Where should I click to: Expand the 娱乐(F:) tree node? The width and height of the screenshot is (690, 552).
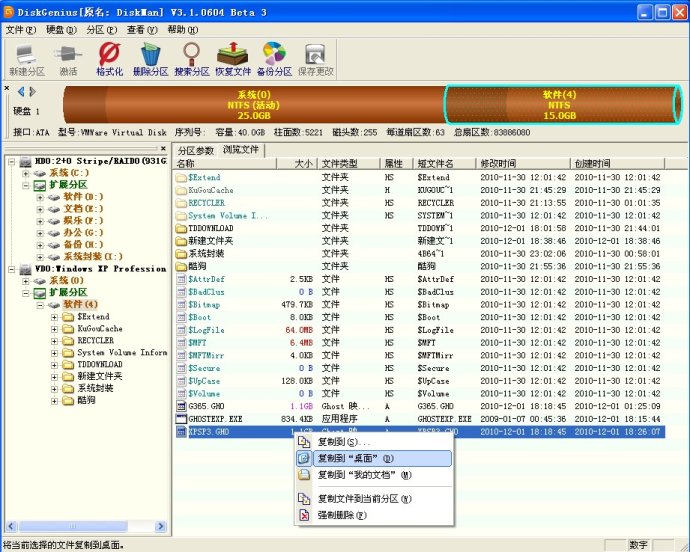coord(40,221)
